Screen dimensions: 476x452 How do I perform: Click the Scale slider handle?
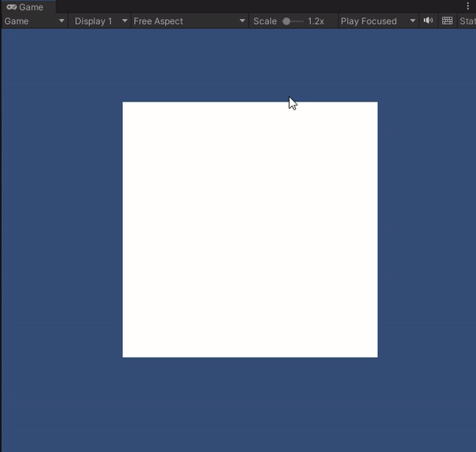coord(286,21)
